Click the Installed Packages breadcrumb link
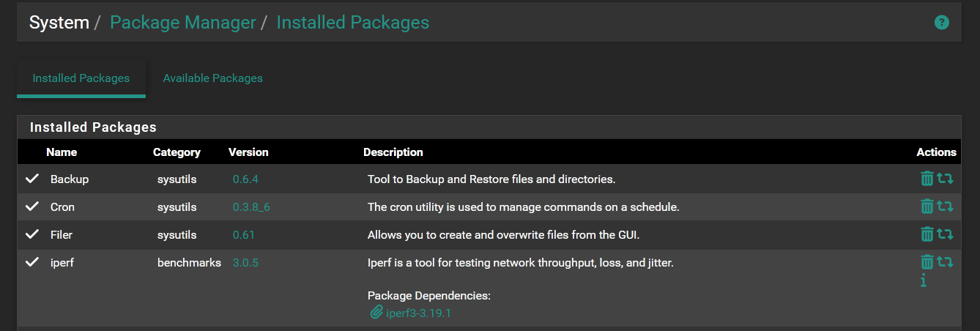Image resolution: width=980 pixels, height=331 pixels. coord(352,23)
